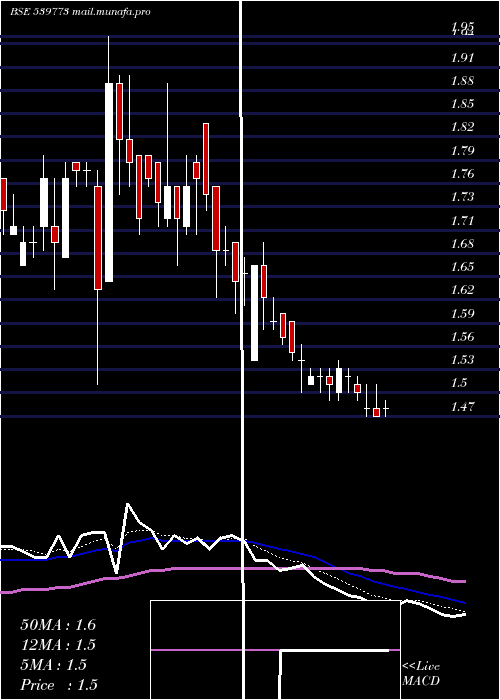Viewport: 500px width, 700px height.
Task: Click the BSE 539773 header text
Action: [x=80, y=12]
